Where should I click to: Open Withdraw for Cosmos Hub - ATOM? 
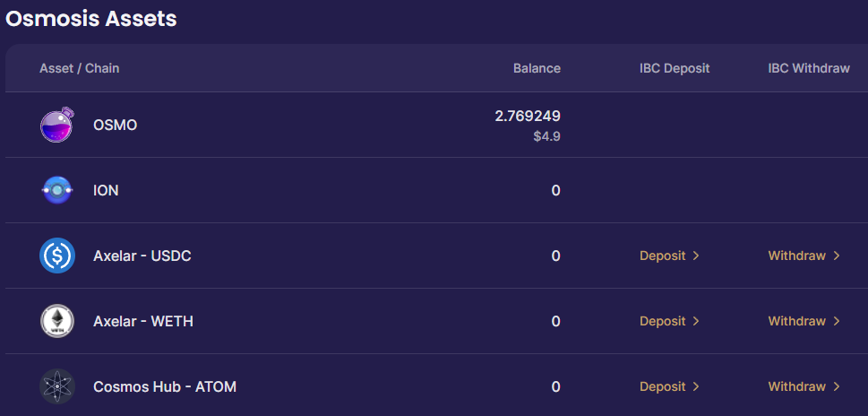pyautogui.click(x=804, y=386)
